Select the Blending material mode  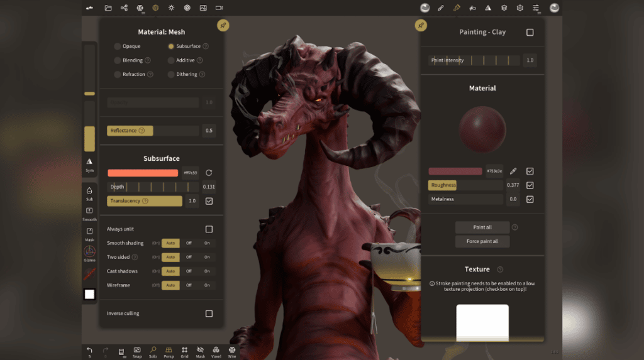[128, 60]
